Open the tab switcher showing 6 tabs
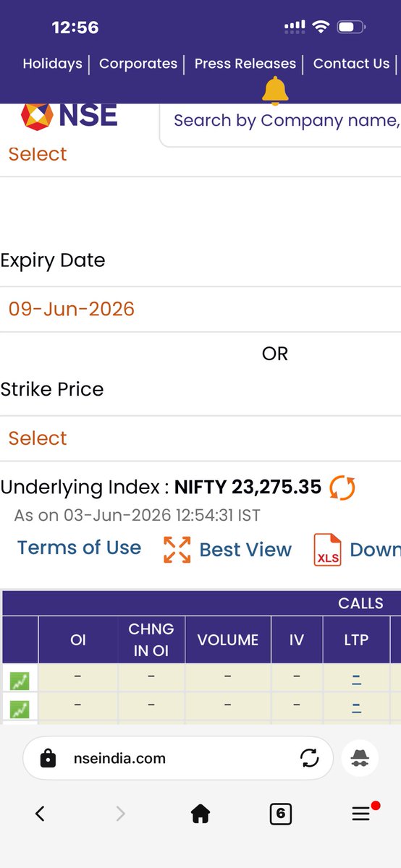This screenshot has width=401, height=868. click(280, 814)
